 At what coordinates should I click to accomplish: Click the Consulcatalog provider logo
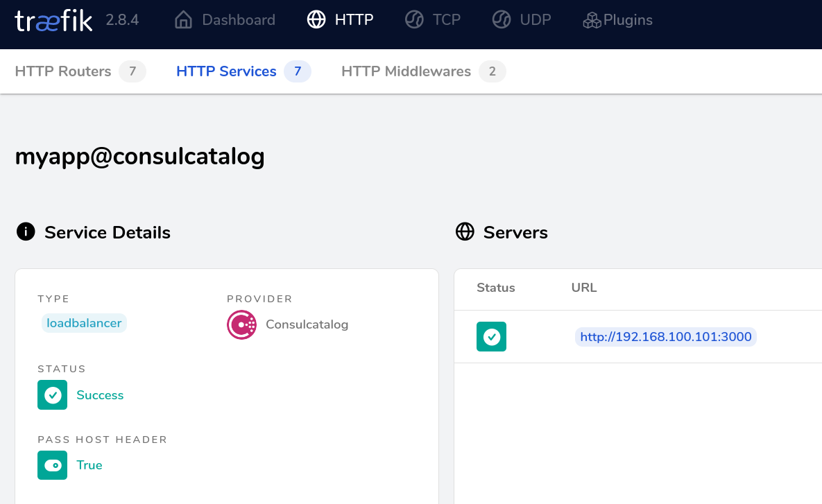pos(241,324)
